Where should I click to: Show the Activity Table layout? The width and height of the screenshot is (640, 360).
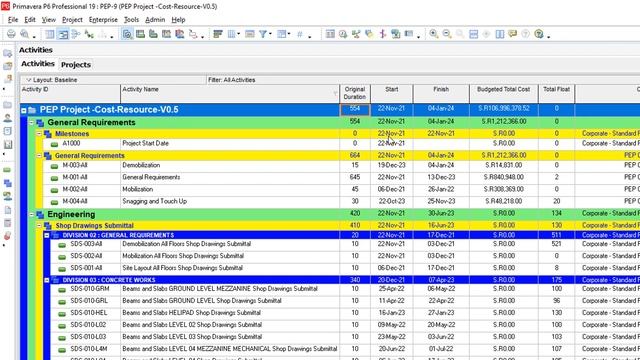tap(50, 34)
